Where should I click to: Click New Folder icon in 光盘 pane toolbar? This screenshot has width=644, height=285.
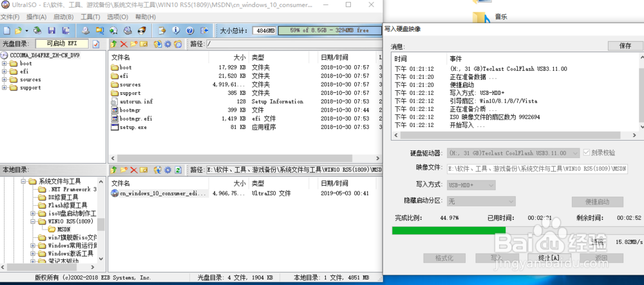pos(134,44)
